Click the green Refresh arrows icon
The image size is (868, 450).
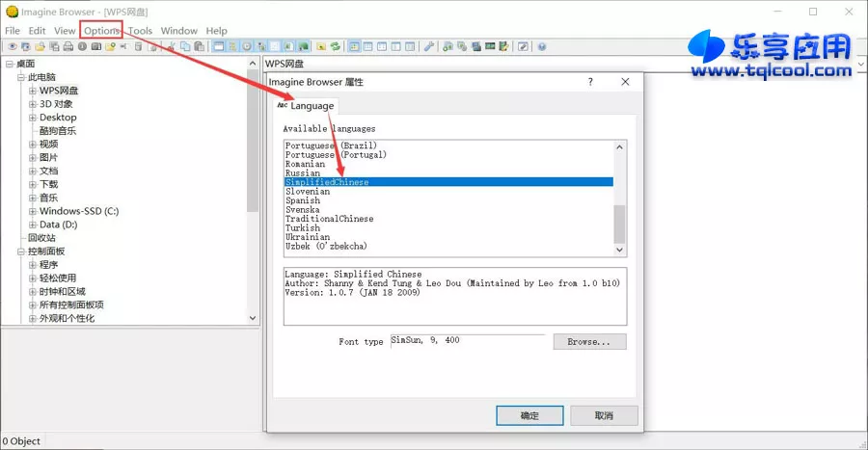[x=335, y=47]
